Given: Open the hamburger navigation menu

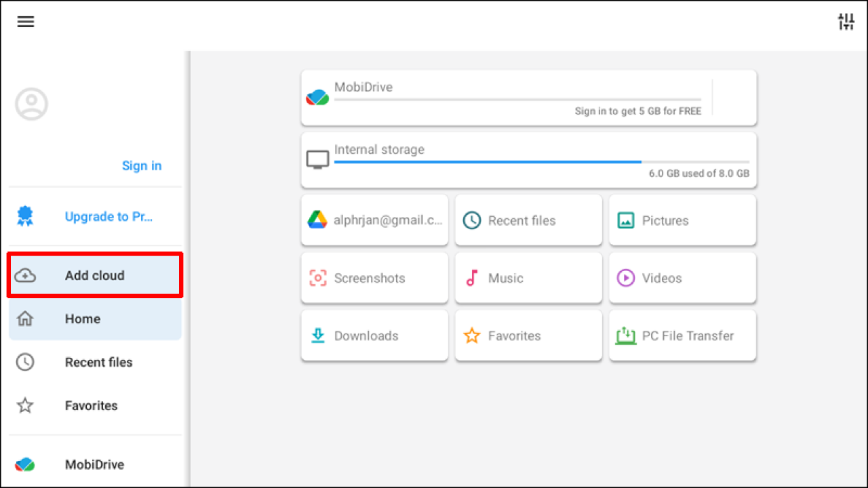Looking at the screenshot, I should (x=26, y=22).
